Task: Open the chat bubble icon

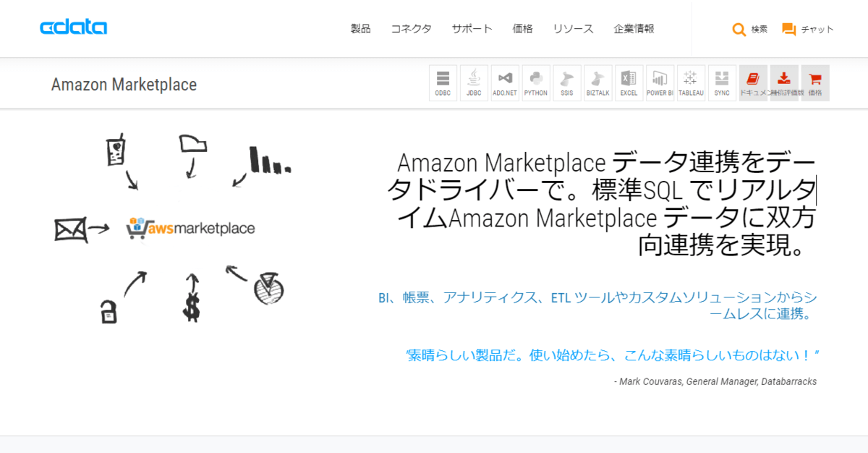Action: [789, 30]
